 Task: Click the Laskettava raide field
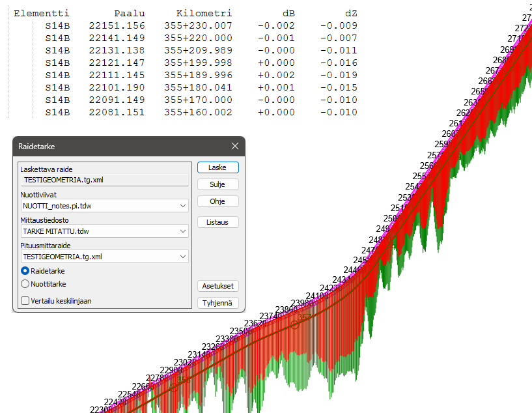[x=104, y=180]
